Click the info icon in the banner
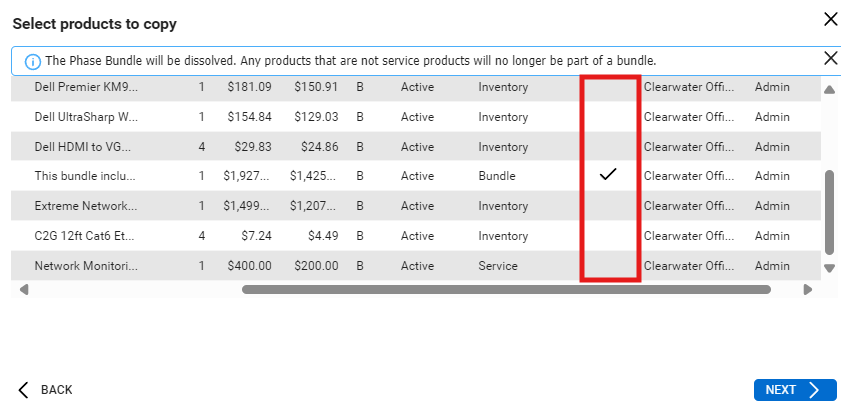 click(32, 61)
